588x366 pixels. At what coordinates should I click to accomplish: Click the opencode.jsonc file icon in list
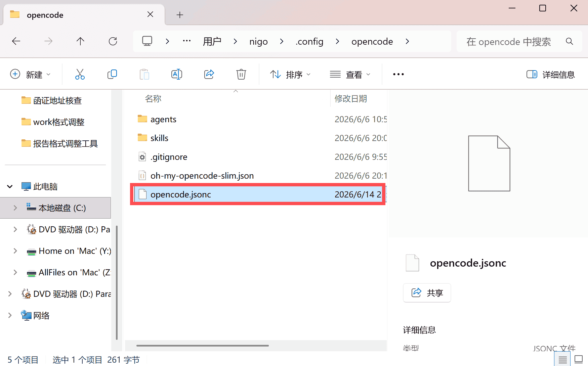click(x=142, y=194)
